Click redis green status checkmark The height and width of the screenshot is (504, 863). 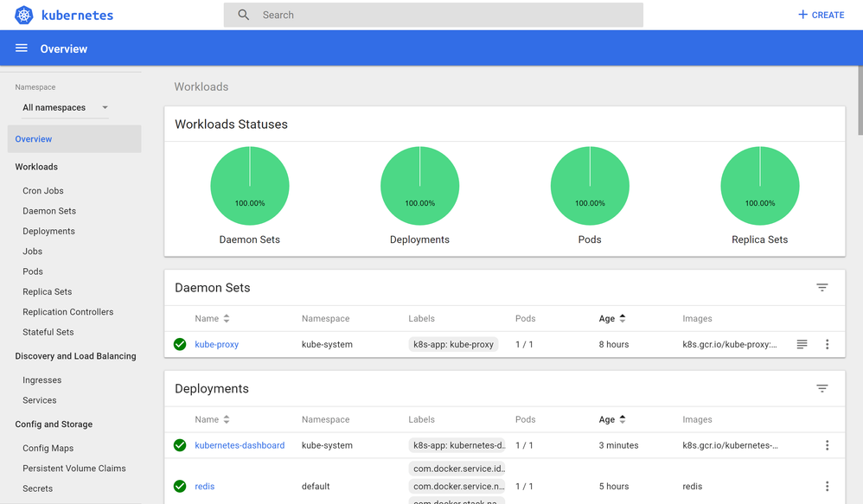pyautogui.click(x=179, y=486)
